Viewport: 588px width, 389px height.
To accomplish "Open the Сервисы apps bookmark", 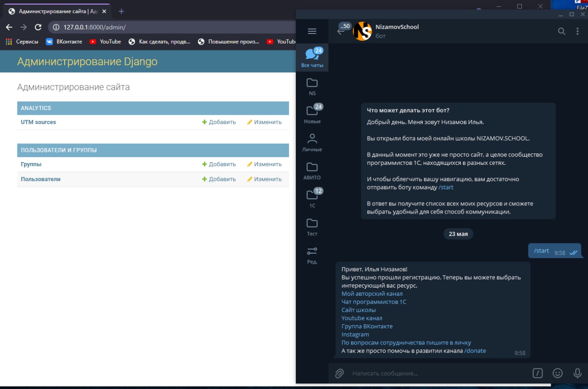I will click(22, 42).
